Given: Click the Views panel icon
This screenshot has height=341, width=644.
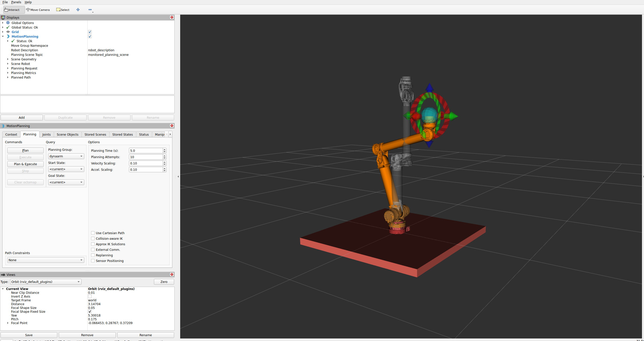Looking at the screenshot, I should [x=3, y=275].
